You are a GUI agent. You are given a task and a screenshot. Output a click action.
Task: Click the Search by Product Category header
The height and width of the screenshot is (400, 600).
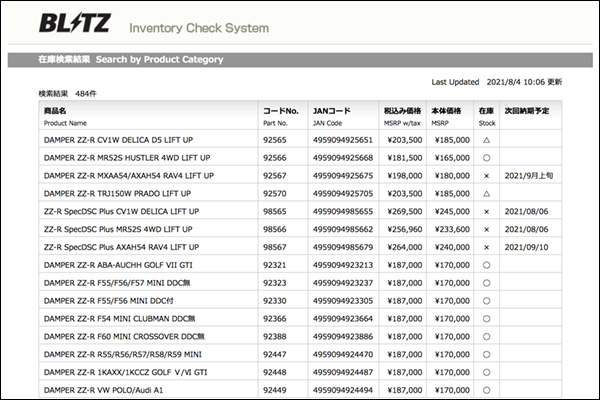(160, 59)
